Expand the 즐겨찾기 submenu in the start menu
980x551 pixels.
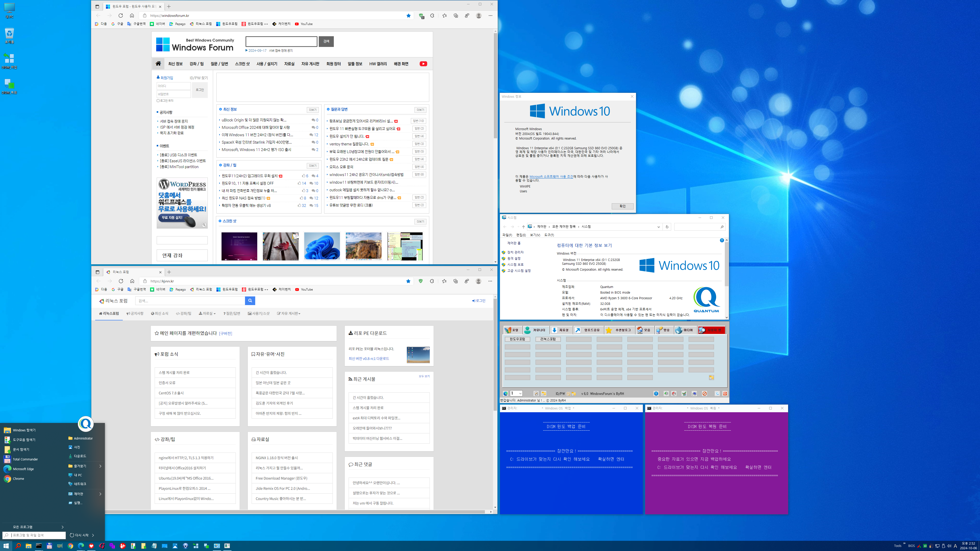(101, 466)
